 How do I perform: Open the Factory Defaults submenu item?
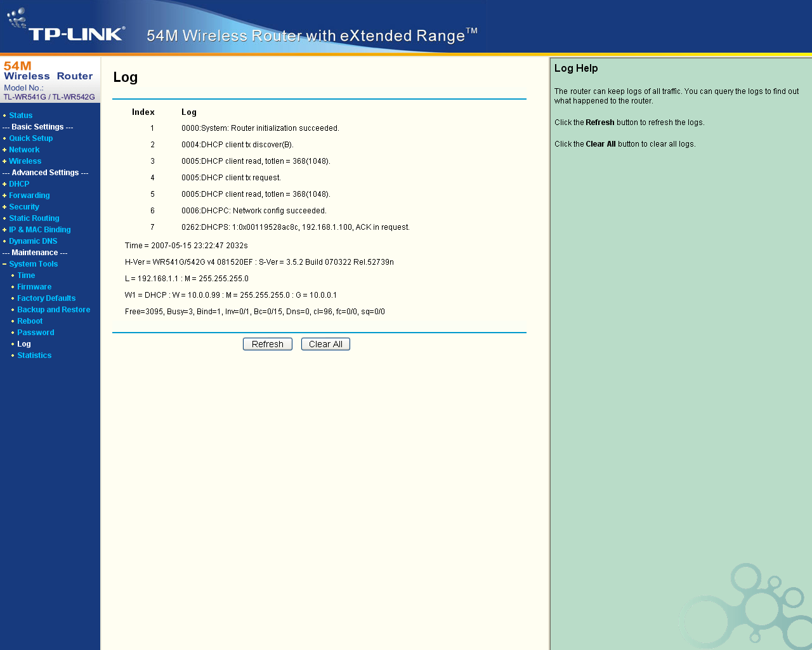click(46, 298)
